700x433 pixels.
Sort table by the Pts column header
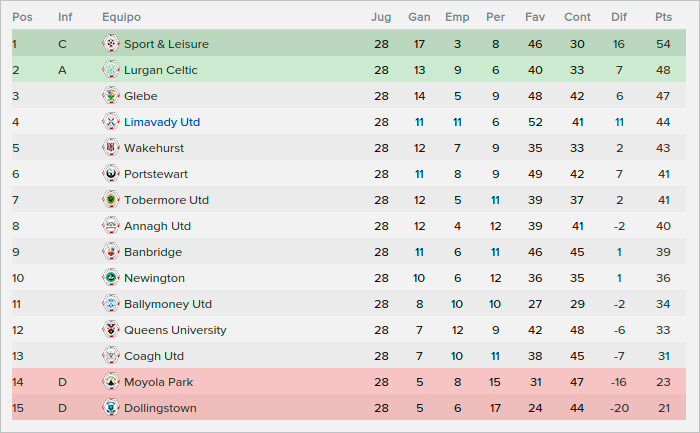663,17
